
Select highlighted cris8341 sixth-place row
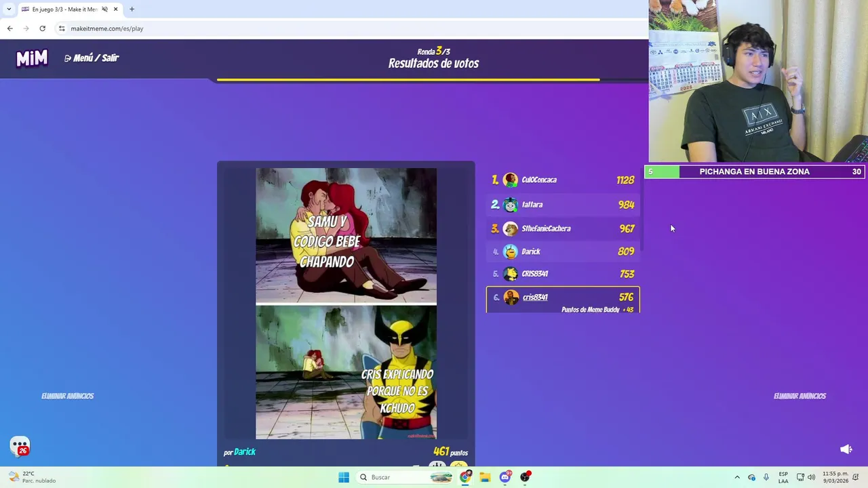click(563, 300)
